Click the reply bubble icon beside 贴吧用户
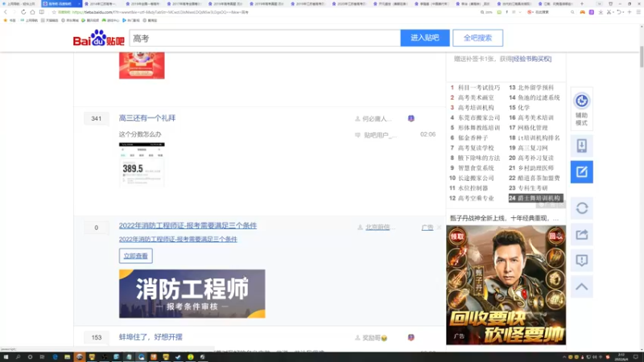Image resolution: width=644 pixels, height=362 pixels. [x=357, y=135]
